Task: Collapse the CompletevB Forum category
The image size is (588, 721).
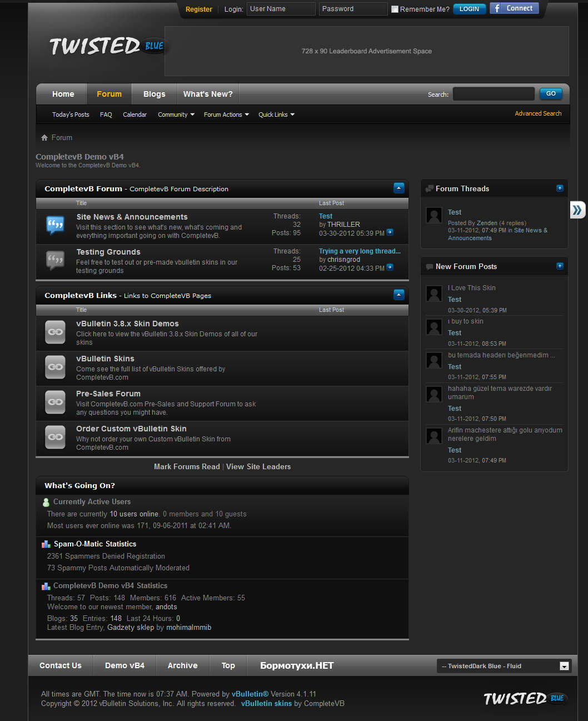Action: pyautogui.click(x=399, y=188)
